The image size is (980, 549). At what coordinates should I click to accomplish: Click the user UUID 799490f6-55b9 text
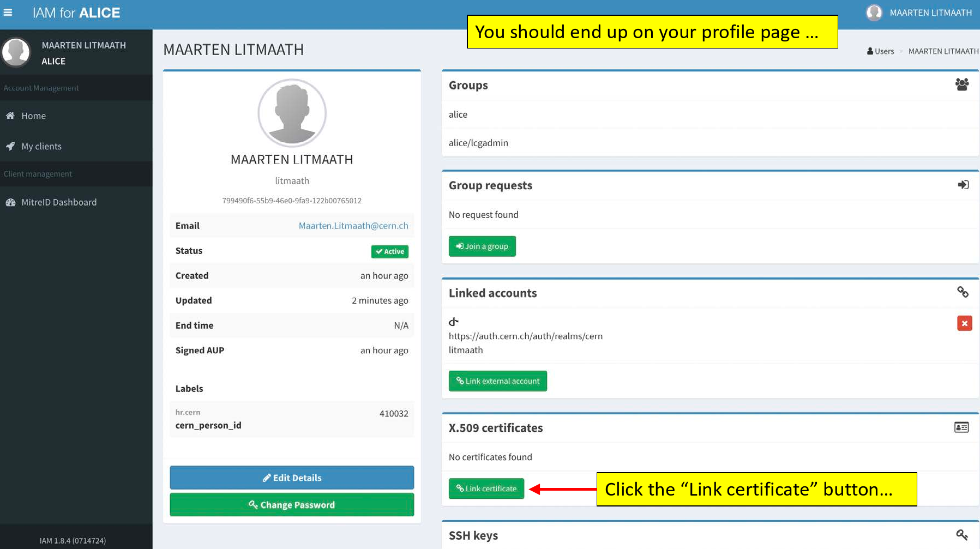[x=292, y=201]
